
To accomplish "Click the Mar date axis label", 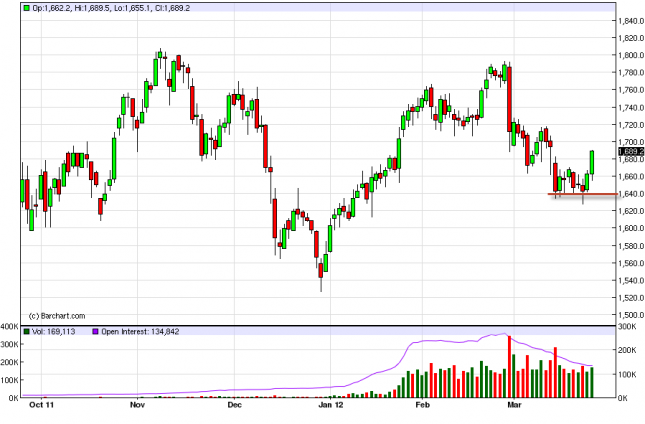I will click(516, 407).
